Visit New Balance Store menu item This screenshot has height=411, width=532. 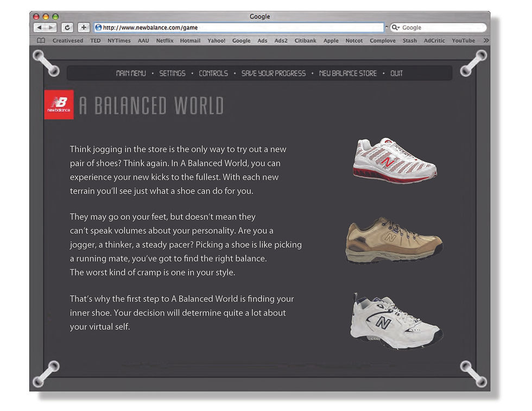pyautogui.click(x=348, y=73)
